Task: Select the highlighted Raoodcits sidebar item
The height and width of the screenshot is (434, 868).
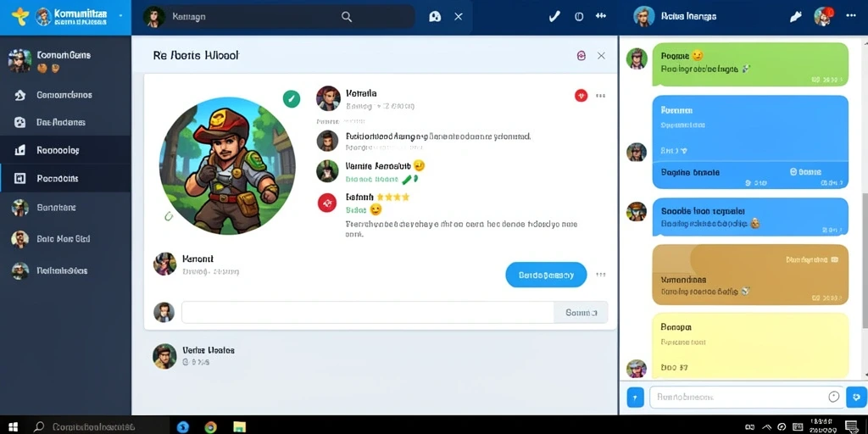Action: pyautogui.click(x=65, y=178)
